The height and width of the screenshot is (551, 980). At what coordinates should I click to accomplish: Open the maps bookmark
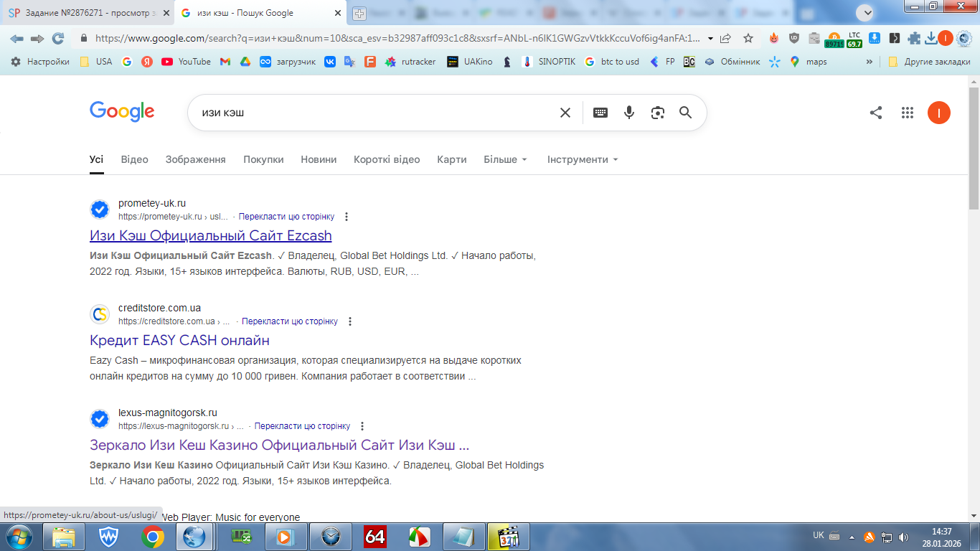(x=808, y=62)
